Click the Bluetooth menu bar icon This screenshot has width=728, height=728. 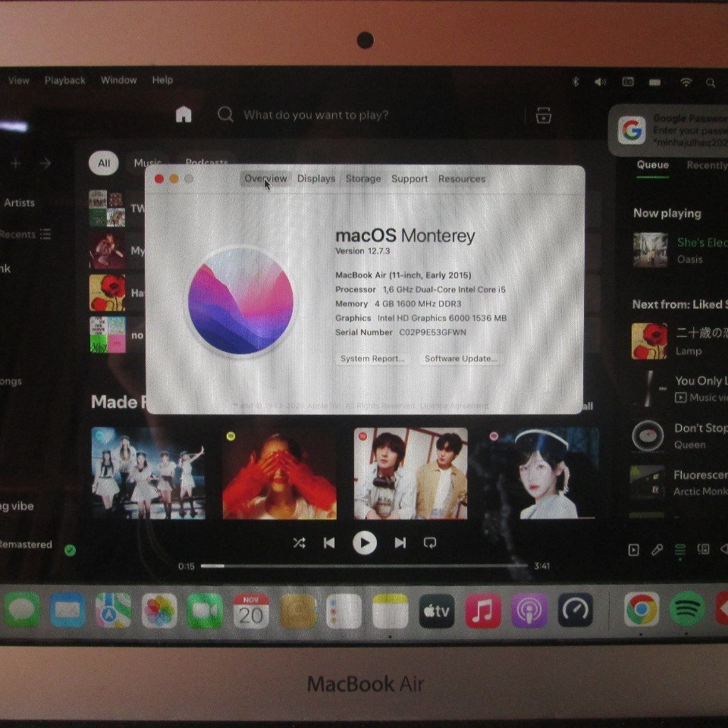pyautogui.click(x=576, y=82)
